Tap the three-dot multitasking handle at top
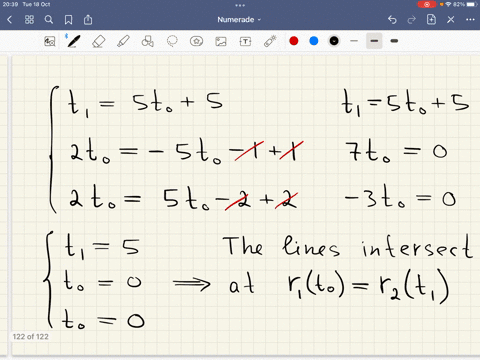This screenshot has width=480, height=360. (240, 5)
